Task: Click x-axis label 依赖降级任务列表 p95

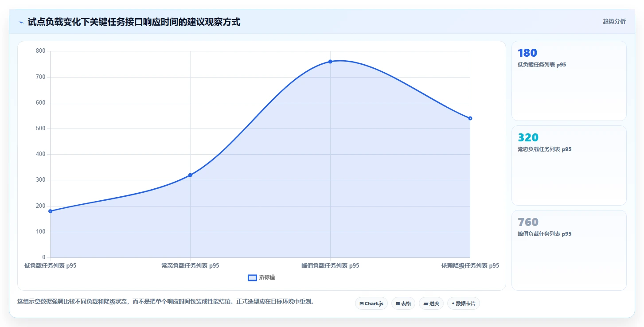Action: [x=470, y=266]
